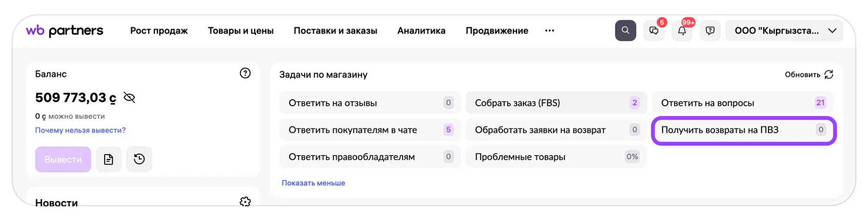Collapse tasks with Показать меньше
The width and height of the screenshot is (868, 218).
point(313,183)
